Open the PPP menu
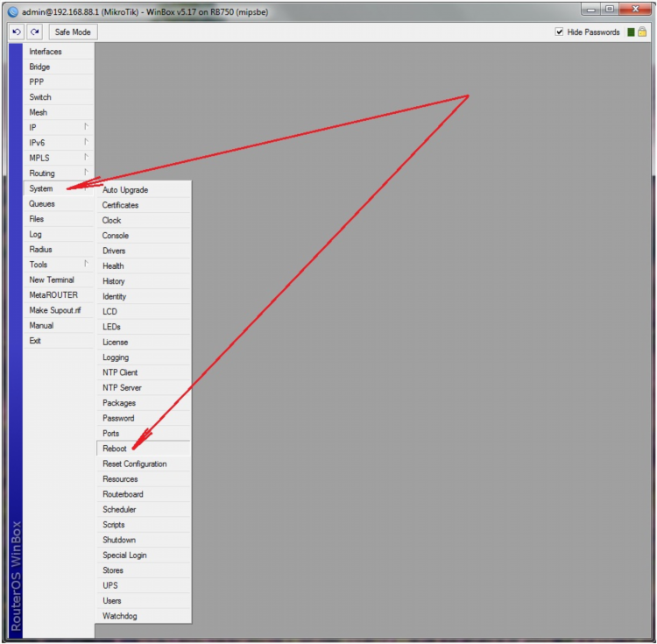Viewport: 657px width, 644px height. [x=58, y=81]
